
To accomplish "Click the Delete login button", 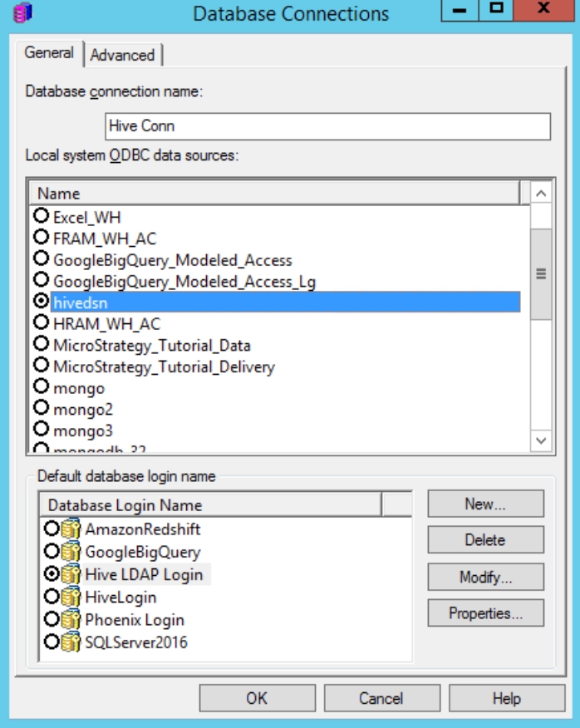I will (486, 540).
